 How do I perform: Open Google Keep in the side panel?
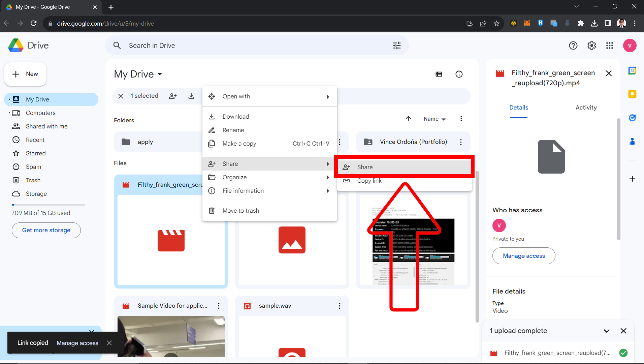(633, 95)
